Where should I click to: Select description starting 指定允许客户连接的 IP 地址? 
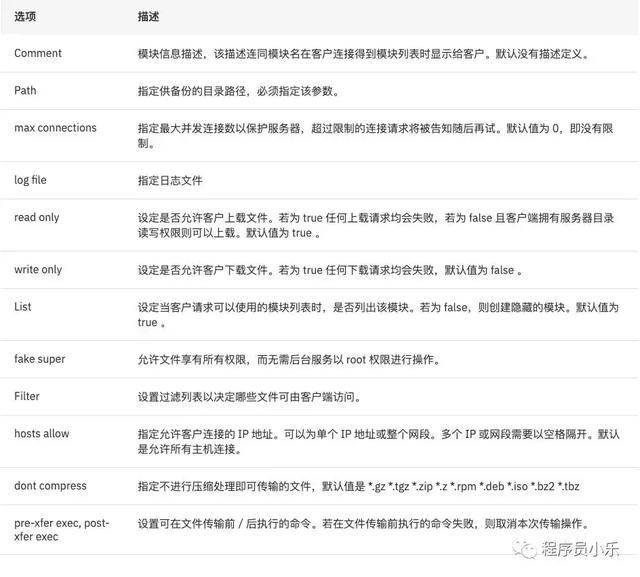(x=379, y=441)
